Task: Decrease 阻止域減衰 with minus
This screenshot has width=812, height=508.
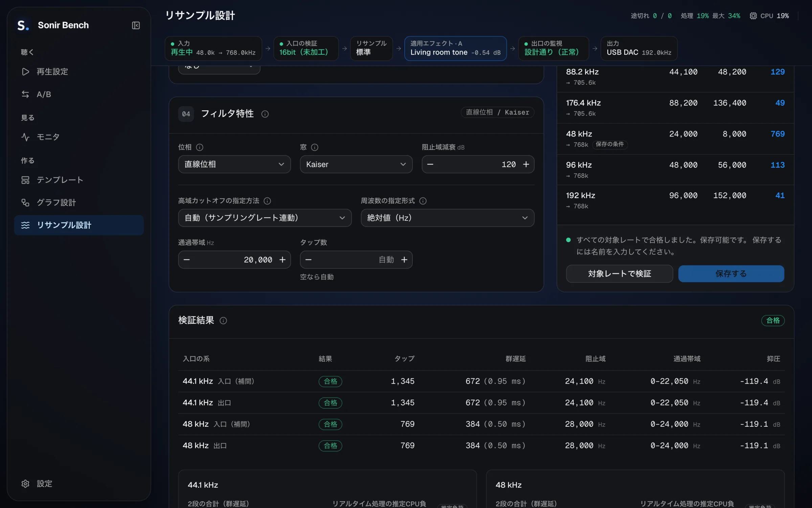Action: click(x=430, y=164)
